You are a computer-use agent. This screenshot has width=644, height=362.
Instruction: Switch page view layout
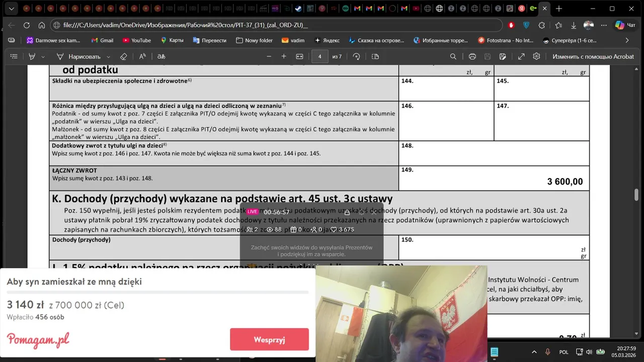(x=375, y=57)
